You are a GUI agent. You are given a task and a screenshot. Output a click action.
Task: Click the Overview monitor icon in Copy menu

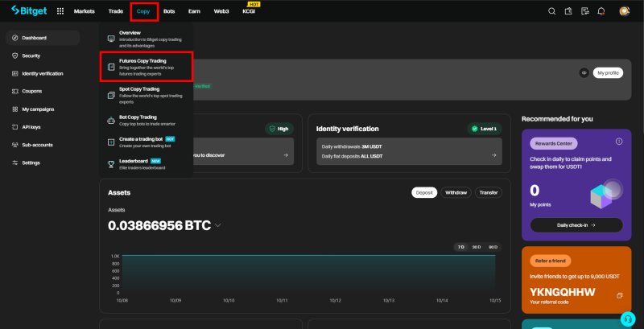tap(111, 39)
